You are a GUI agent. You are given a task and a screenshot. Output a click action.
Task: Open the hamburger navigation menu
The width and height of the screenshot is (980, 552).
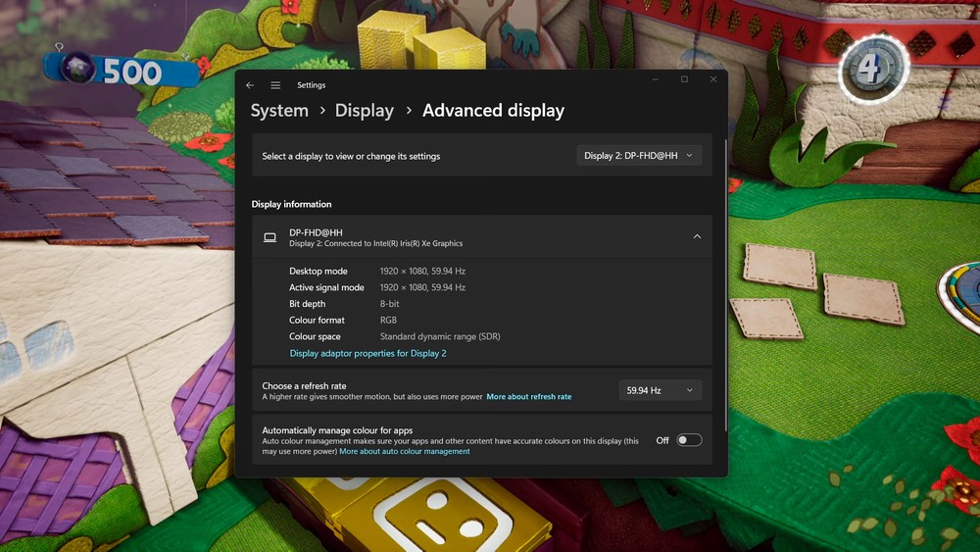tap(275, 85)
